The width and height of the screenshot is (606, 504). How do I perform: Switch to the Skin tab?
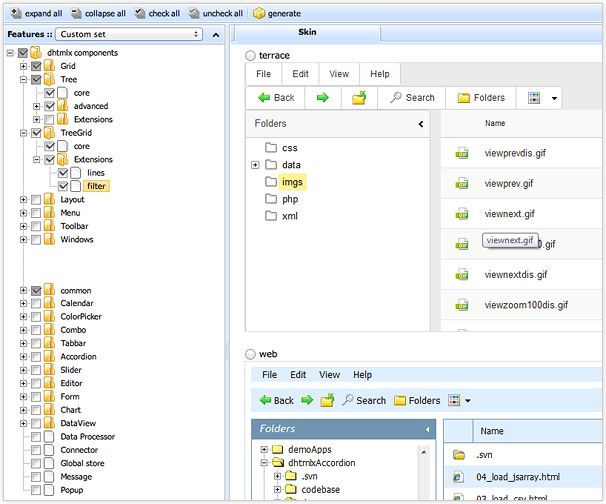coord(307,32)
